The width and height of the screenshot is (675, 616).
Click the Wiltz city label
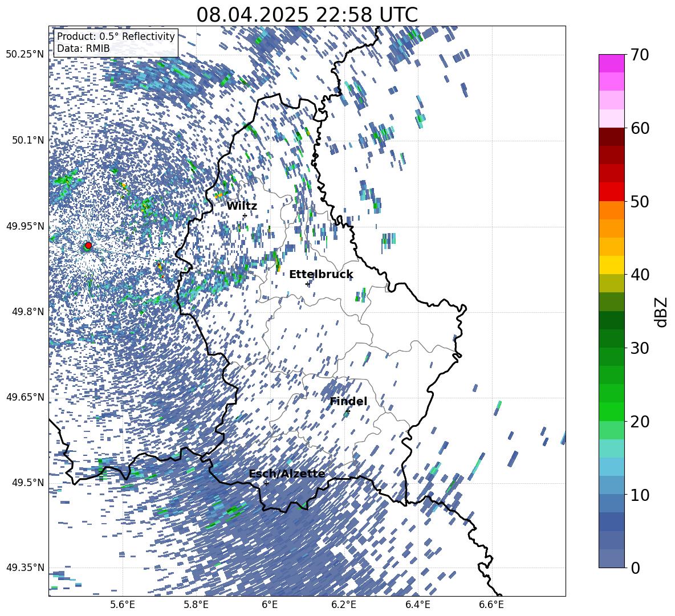(242, 206)
